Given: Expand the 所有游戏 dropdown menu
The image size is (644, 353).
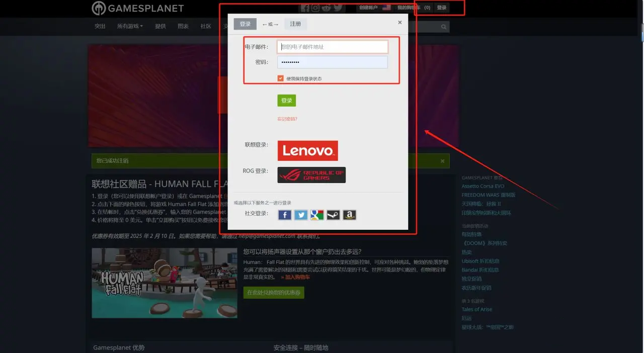Looking at the screenshot, I should (130, 26).
